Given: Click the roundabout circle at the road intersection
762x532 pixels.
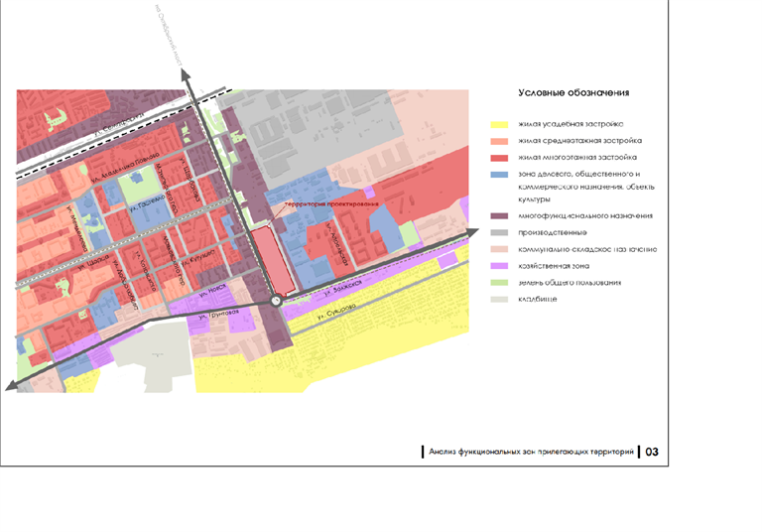Looking at the screenshot, I should [277, 302].
